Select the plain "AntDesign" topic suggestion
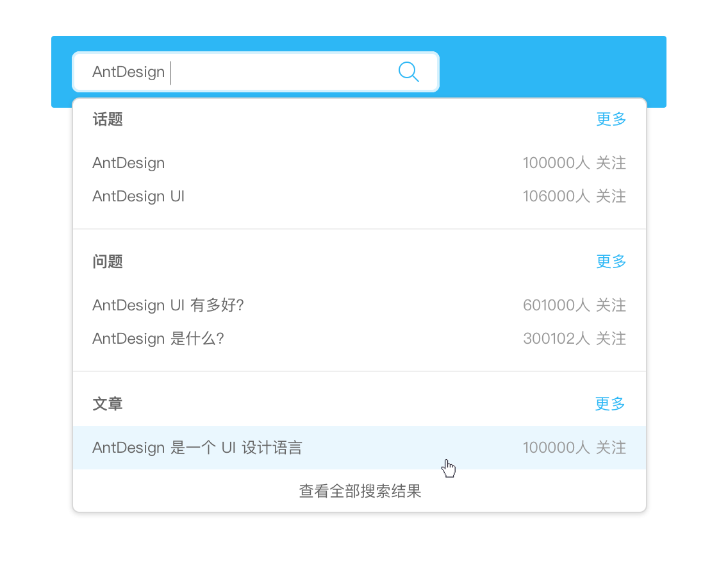 click(129, 163)
